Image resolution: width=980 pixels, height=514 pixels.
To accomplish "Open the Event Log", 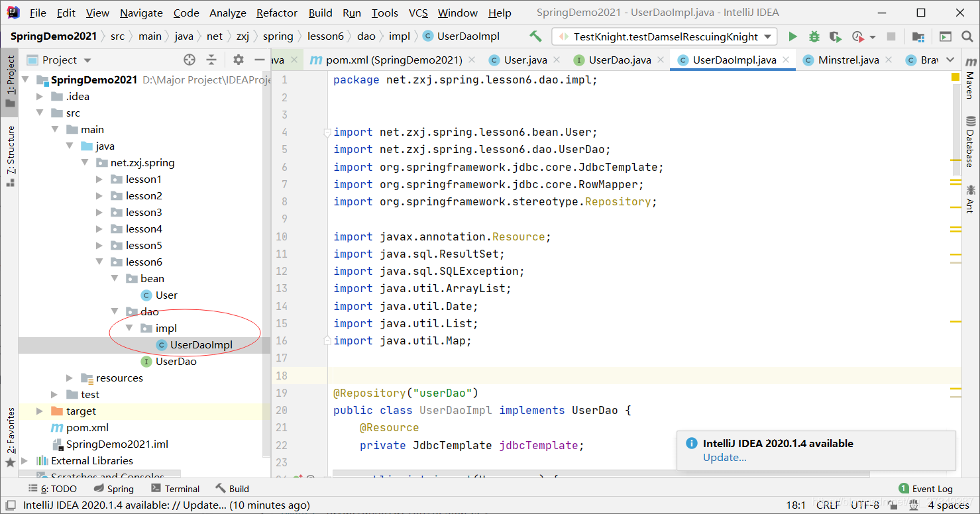I will (926, 489).
